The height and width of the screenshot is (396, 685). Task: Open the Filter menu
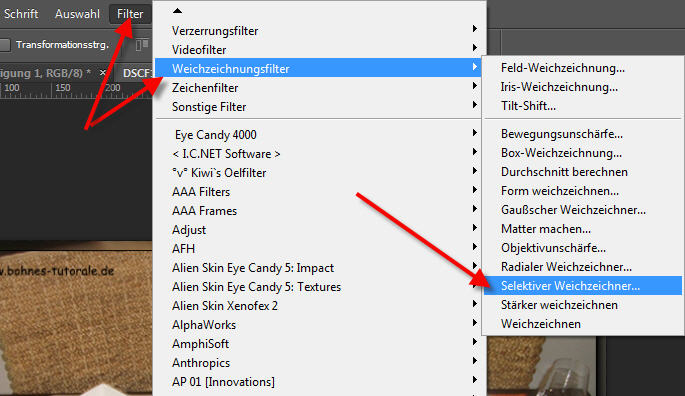click(x=130, y=14)
